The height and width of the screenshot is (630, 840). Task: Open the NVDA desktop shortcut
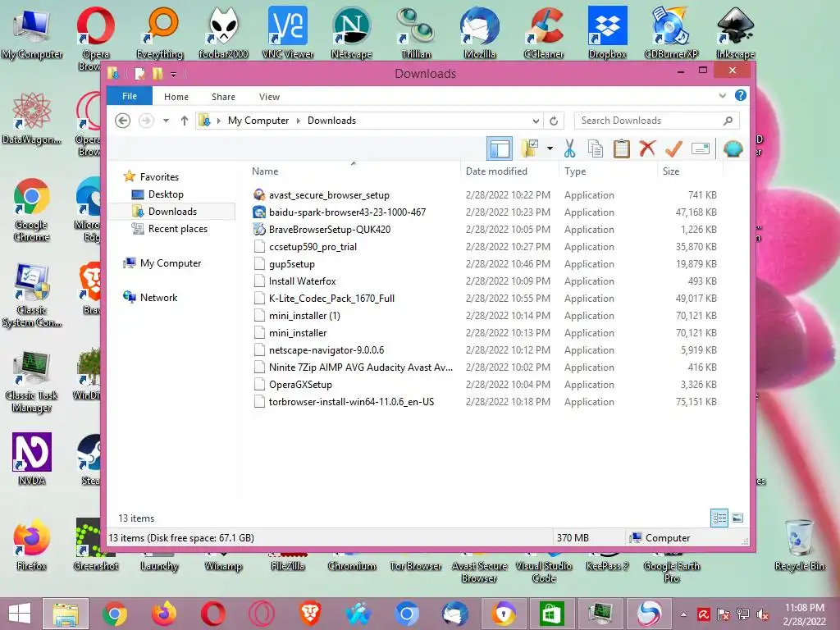pyautogui.click(x=32, y=459)
